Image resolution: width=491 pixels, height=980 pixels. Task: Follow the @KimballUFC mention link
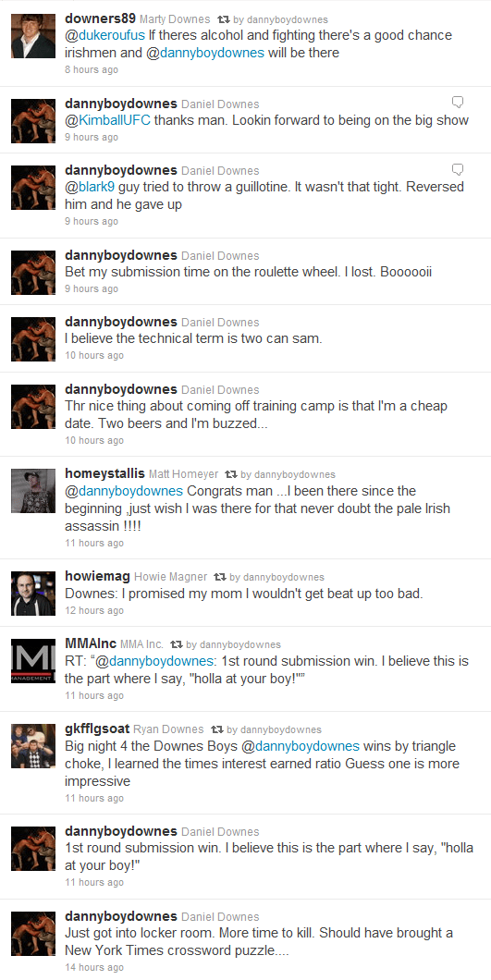[107, 120]
